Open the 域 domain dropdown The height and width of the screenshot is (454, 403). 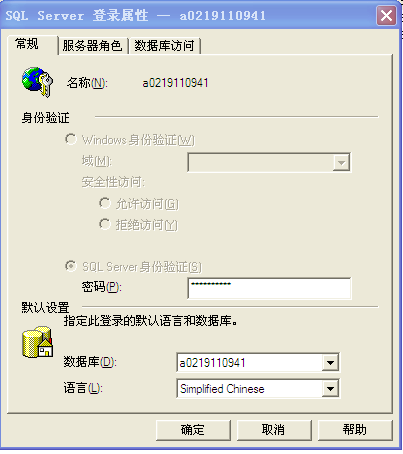(x=269, y=162)
